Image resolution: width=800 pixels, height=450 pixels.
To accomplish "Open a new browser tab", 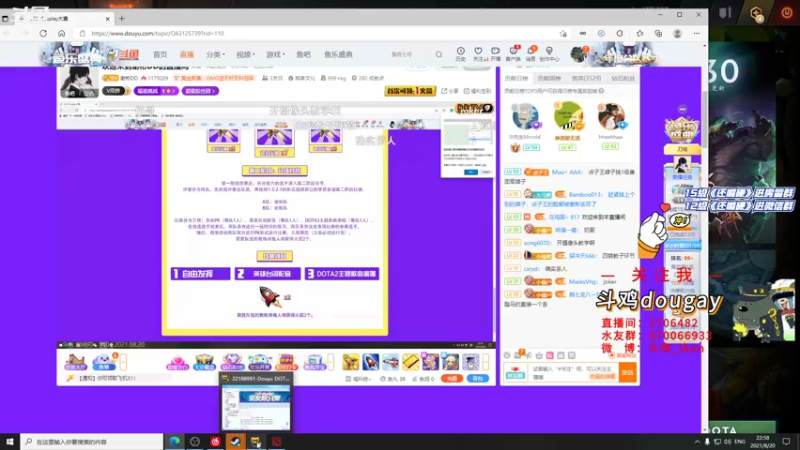I will [x=121, y=18].
